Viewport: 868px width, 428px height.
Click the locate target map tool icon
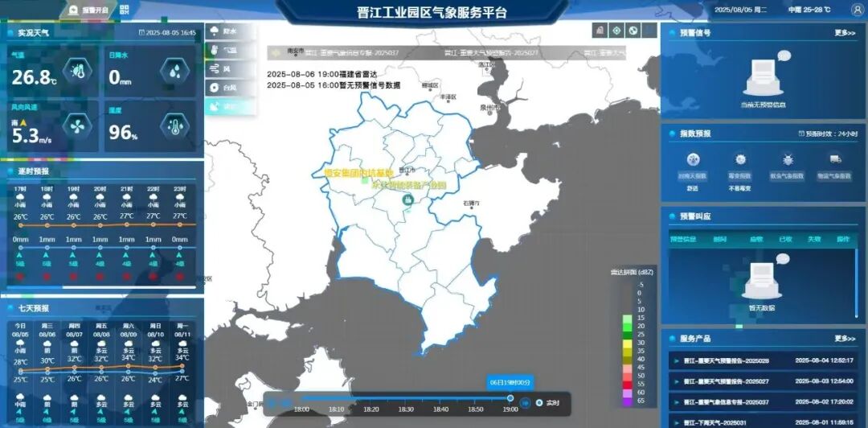616,31
